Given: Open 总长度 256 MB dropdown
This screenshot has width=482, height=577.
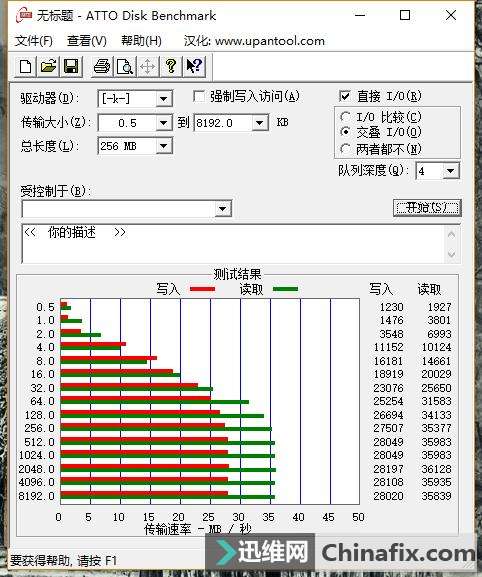Looking at the screenshot, I should click(163, 146).
